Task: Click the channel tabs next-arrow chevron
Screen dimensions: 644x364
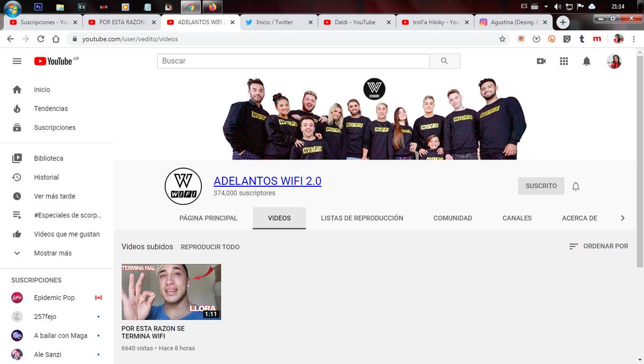Action: click(x=623, y=218)
